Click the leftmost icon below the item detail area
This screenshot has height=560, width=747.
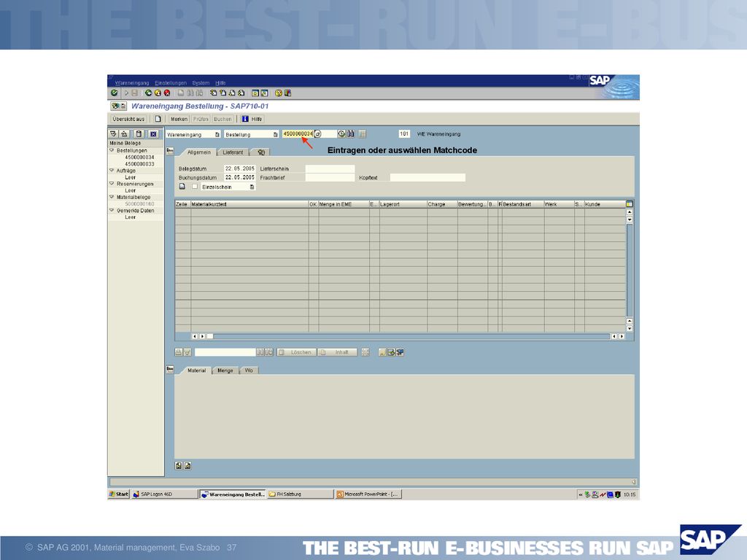[x=179, y=465]
